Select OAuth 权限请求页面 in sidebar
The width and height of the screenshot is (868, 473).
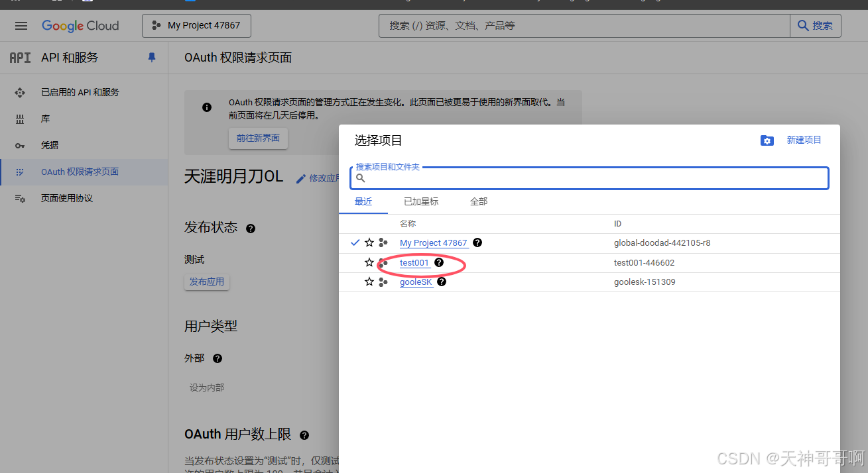click(x=80, y=172)
